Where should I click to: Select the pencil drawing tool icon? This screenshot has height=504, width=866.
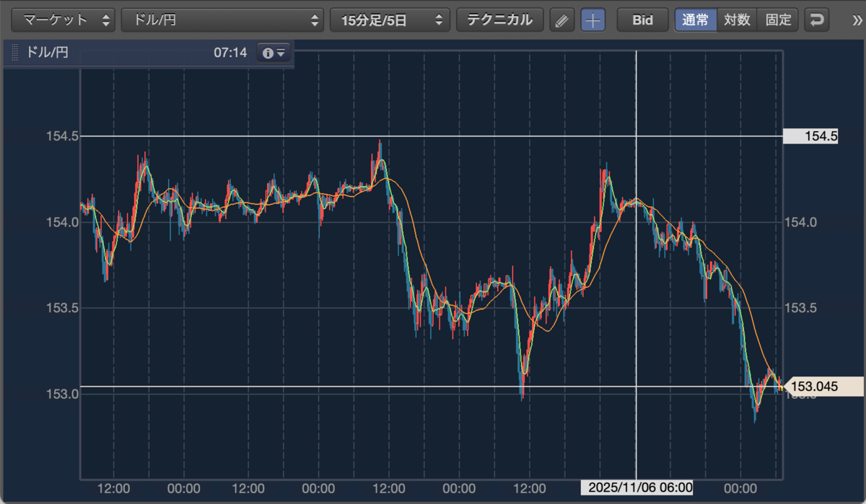562,20
